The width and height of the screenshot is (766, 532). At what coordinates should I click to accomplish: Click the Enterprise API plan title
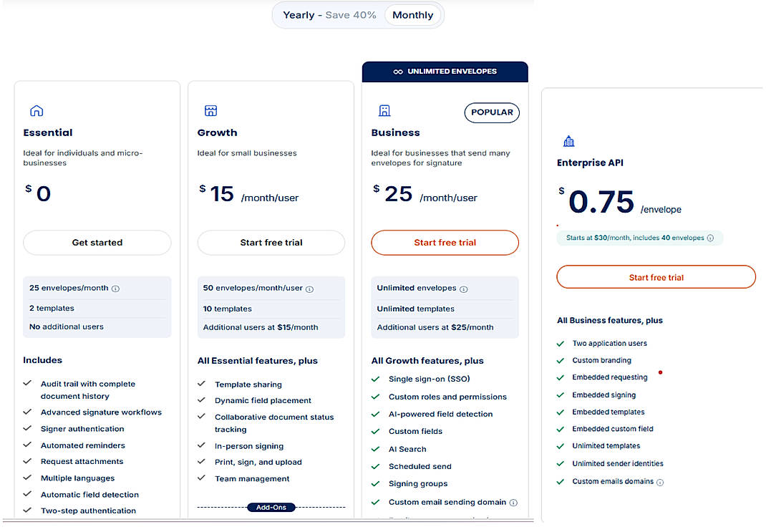[590, 163]
